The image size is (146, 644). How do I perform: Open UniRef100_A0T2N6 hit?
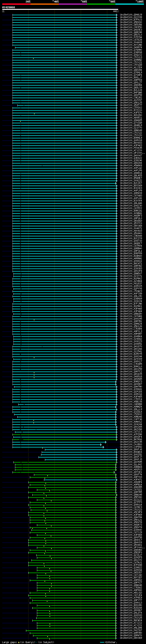(131, 45)
